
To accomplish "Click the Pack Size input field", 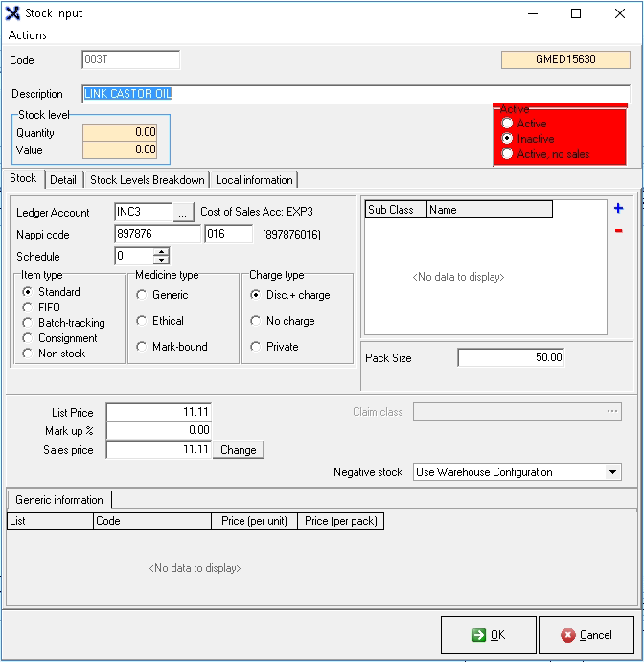I will point(512,357).
